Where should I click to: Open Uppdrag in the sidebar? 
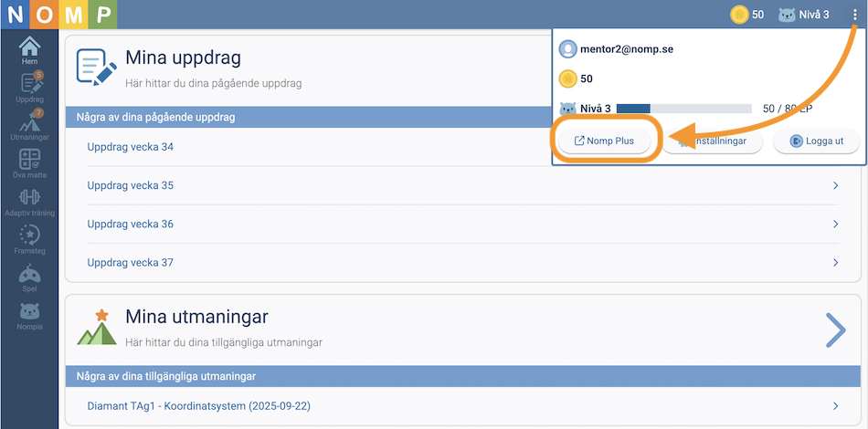29,89
